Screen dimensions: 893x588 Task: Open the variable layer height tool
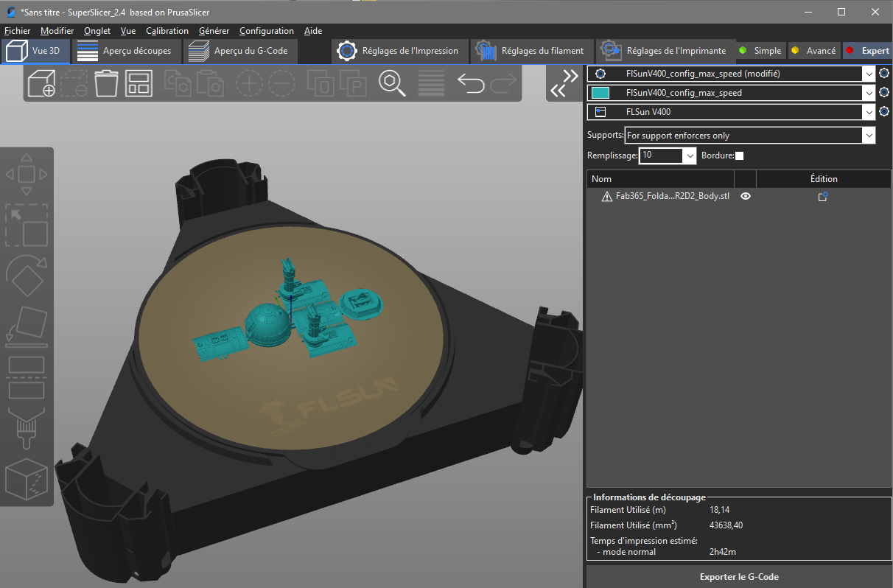pyautogui.click(x=431, y=83)
